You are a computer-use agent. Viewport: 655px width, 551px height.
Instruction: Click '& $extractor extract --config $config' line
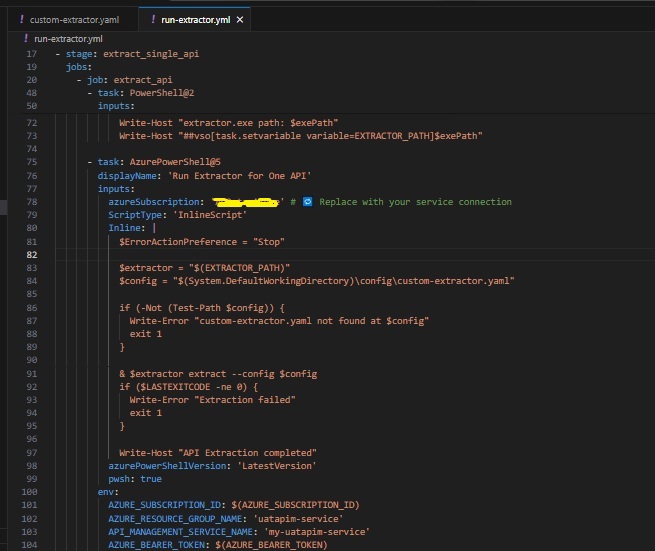218,374
